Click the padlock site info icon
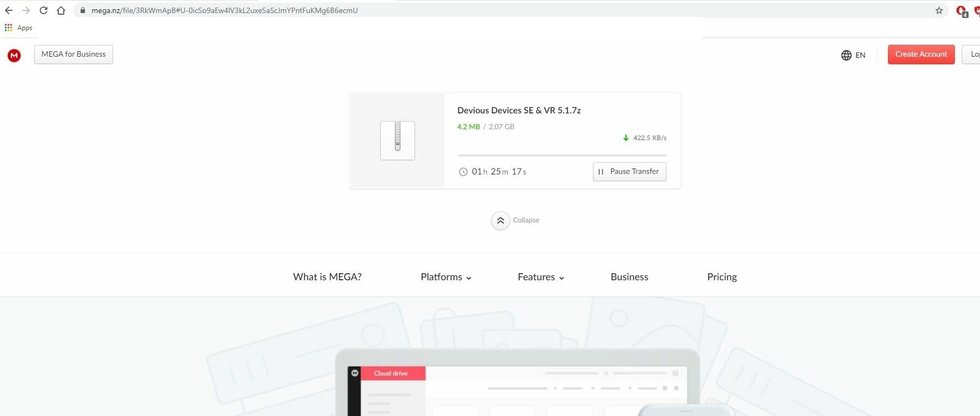980x416 pixels. 83,10
